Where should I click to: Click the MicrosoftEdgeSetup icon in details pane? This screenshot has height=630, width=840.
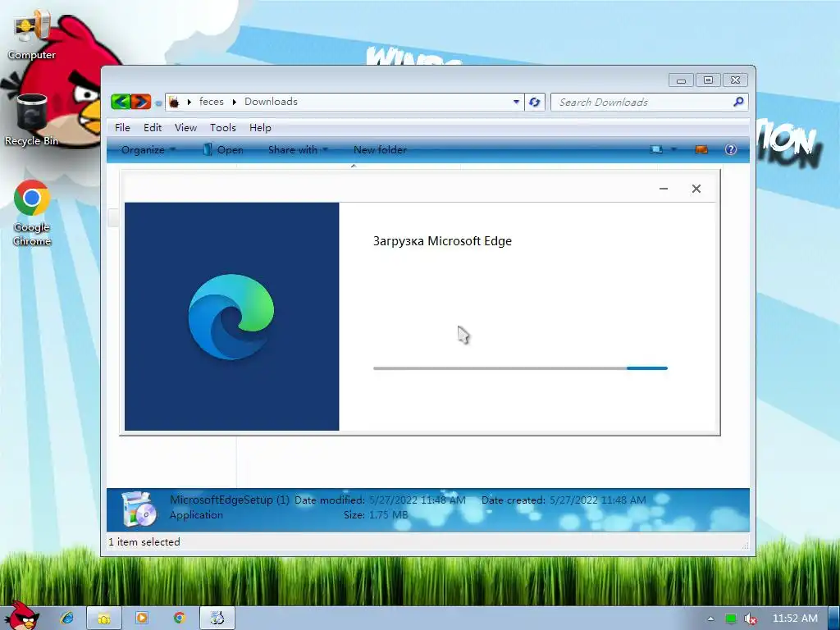pyautogui.click(x=139, y=509)
